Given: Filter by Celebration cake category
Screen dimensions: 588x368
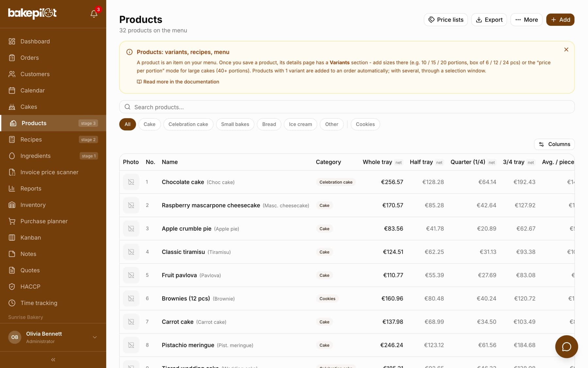Looking at the screenshot, I should pos(188,124).
